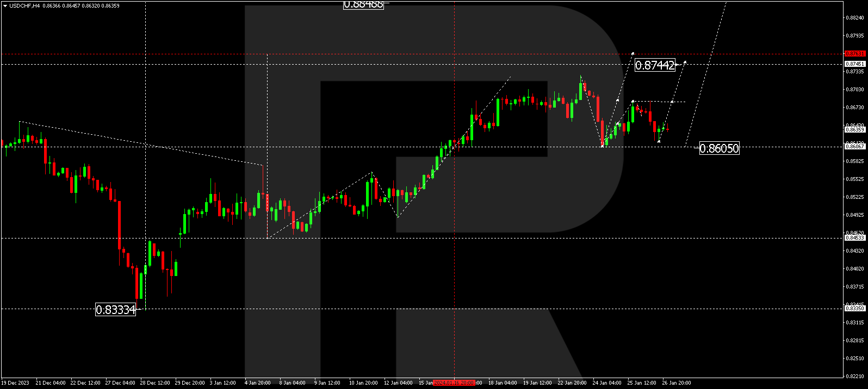
Task: Click the 0.84533 price axis marker
Action: [x=854, y=237]
